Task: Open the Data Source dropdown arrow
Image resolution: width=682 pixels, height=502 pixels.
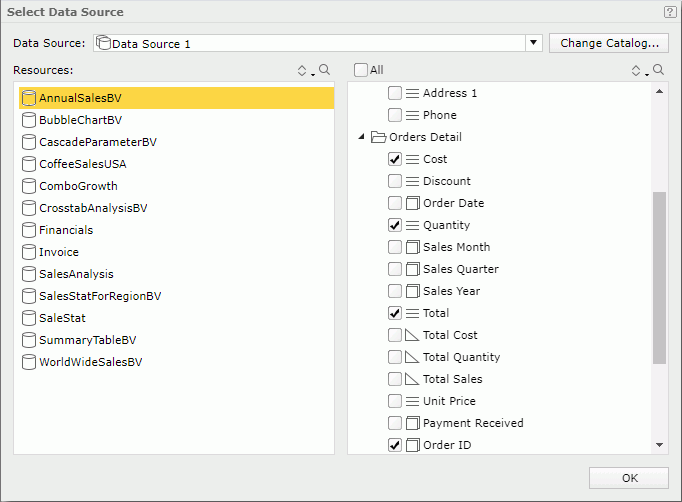Action: tap(533, 43)
